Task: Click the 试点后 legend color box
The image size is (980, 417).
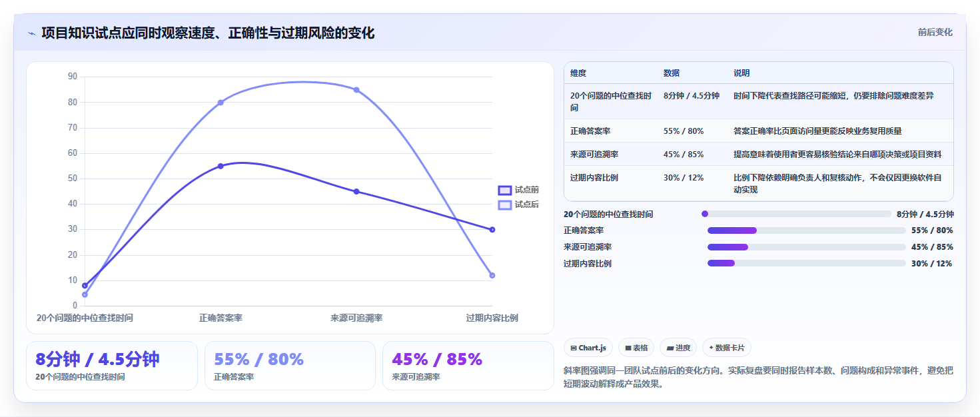Action: tap(505, 205)
